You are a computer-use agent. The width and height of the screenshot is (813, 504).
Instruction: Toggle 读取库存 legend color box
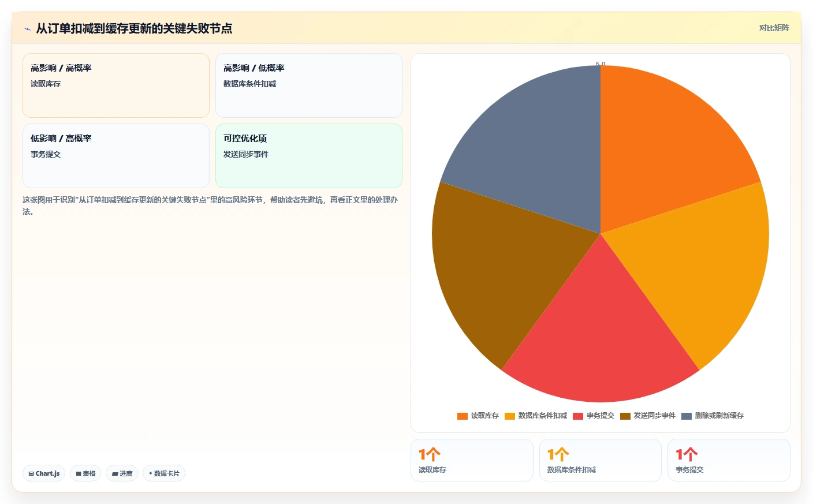pyautogui.click(x=463, y=416)
